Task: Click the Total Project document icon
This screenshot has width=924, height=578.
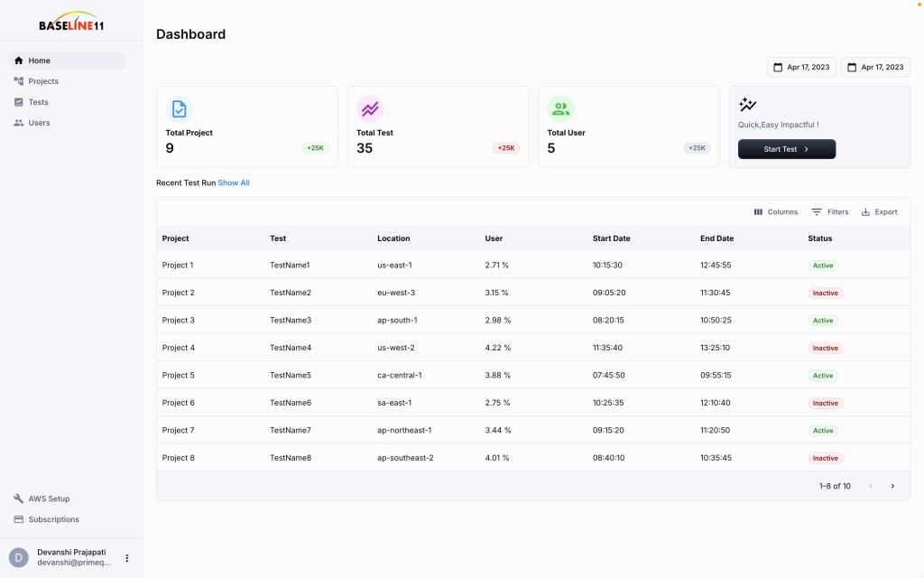Action: (x=179, y=109)
